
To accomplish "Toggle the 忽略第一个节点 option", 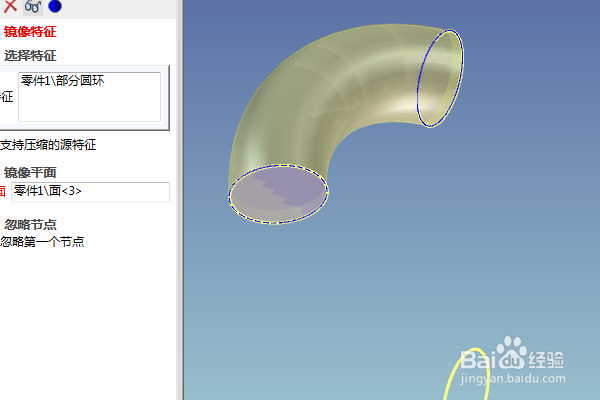I will (42, 242).
